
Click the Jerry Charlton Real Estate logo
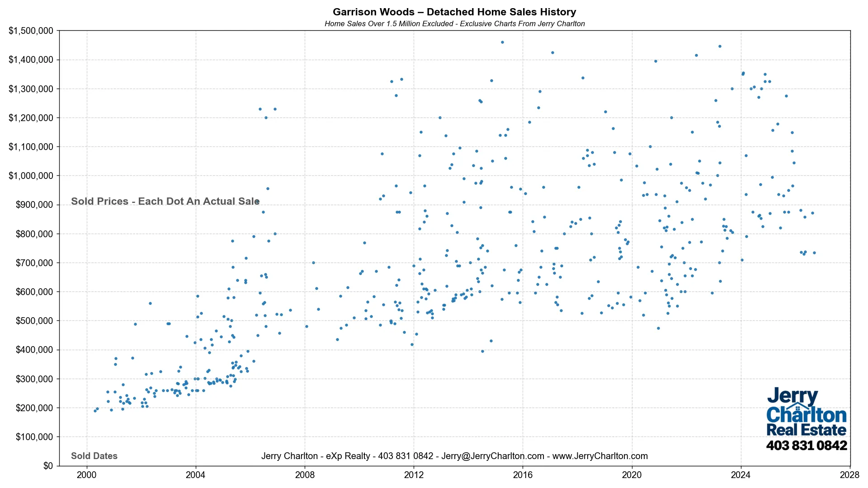point(807,412)
